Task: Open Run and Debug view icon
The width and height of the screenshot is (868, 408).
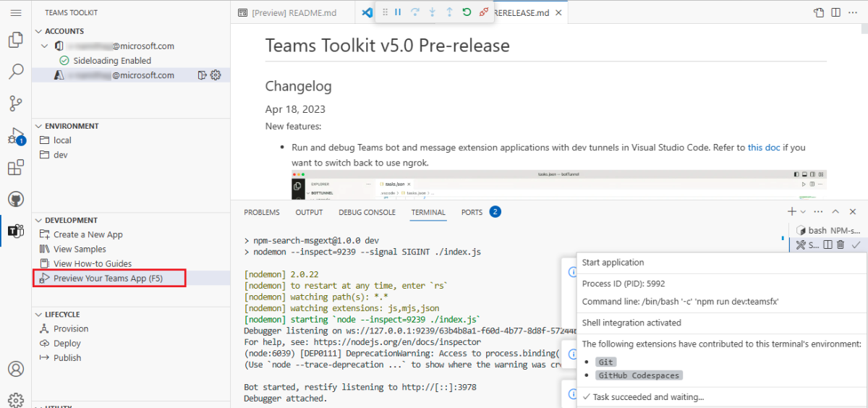Action: point(15,136)
